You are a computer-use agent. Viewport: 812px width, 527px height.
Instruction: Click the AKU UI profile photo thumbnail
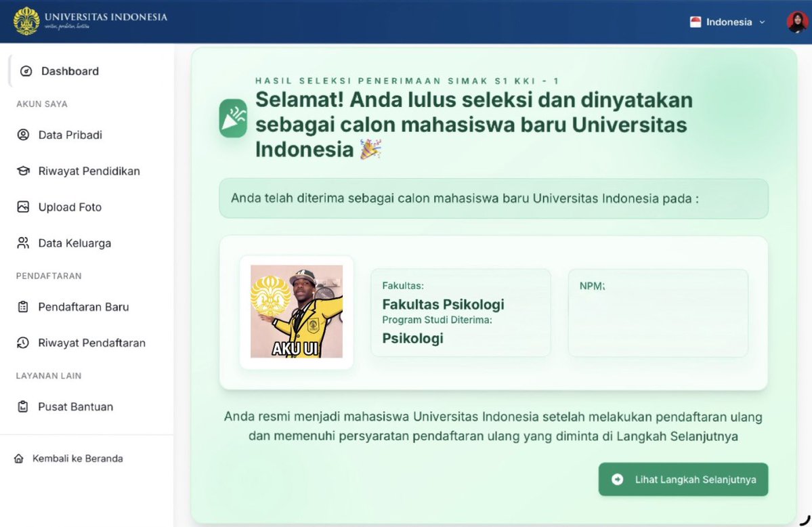coord(296,312)
